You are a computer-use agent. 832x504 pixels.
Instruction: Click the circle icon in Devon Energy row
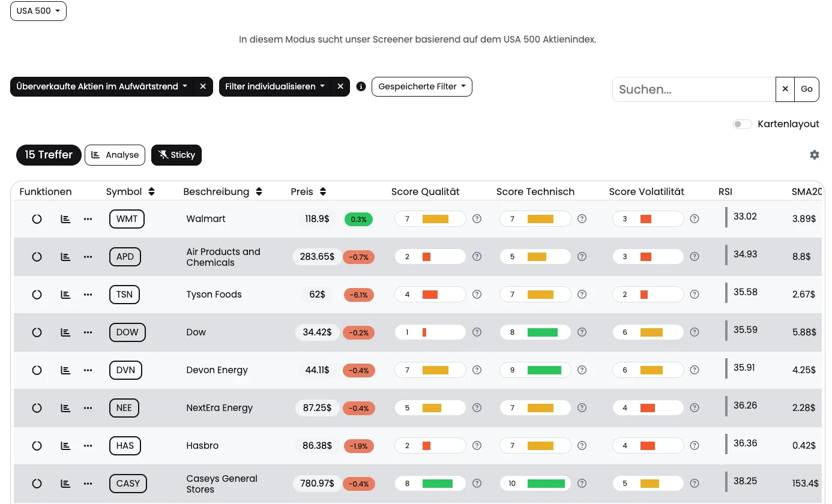coord(37,370)
